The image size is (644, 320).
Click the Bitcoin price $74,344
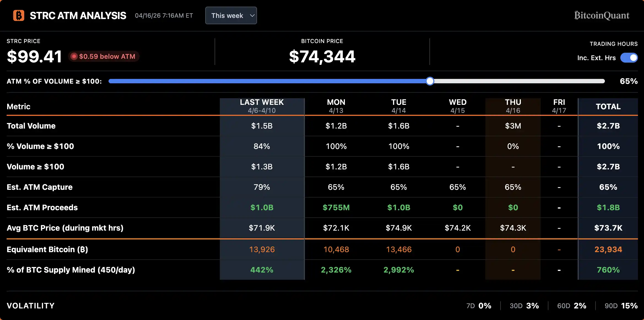[x=322, y=57]
